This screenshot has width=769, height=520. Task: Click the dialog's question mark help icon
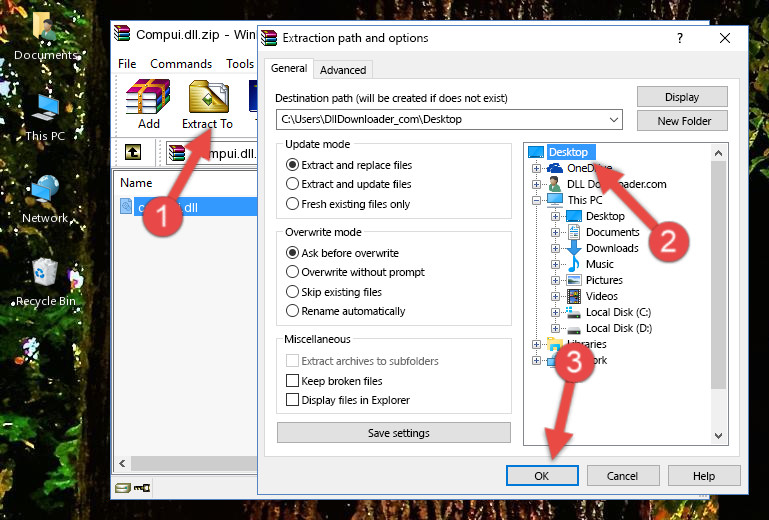[x=680, y=38]
